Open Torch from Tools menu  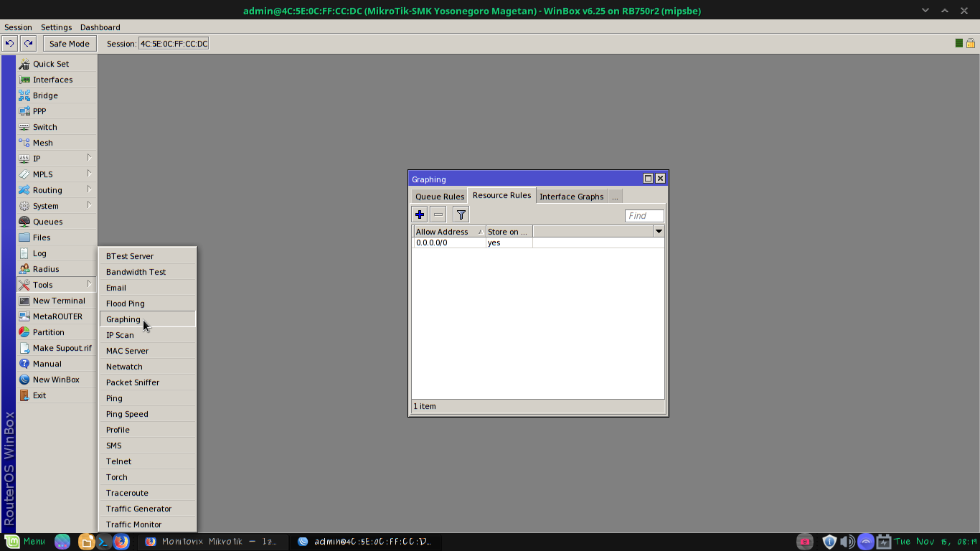click(147, 477)
